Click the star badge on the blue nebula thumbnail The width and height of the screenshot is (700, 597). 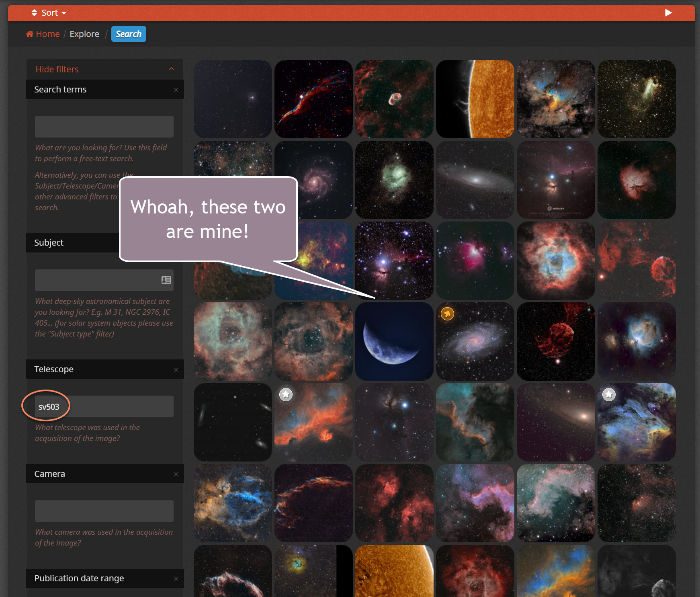[x=609, y=394]
